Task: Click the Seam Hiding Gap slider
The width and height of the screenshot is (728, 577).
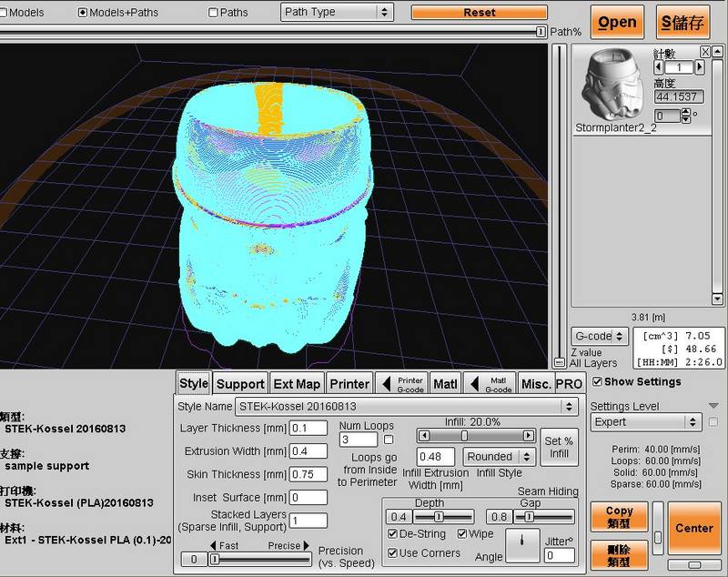Action: click(x=543, y=516)
